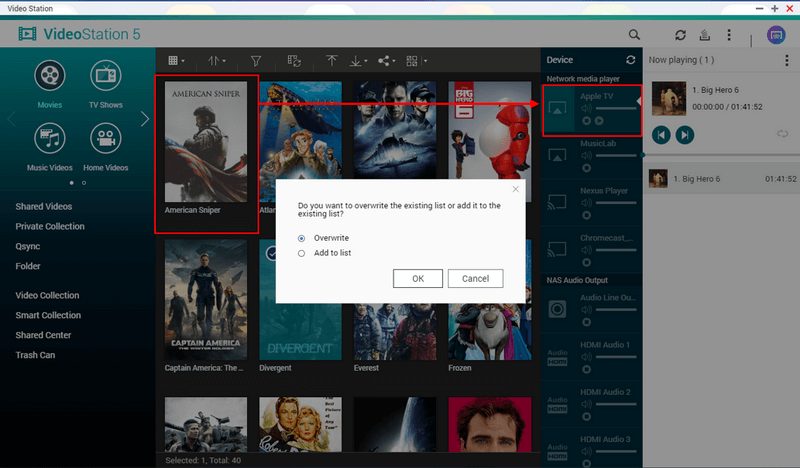Click the Big Hero 6 playlist row

pos(721,179)
